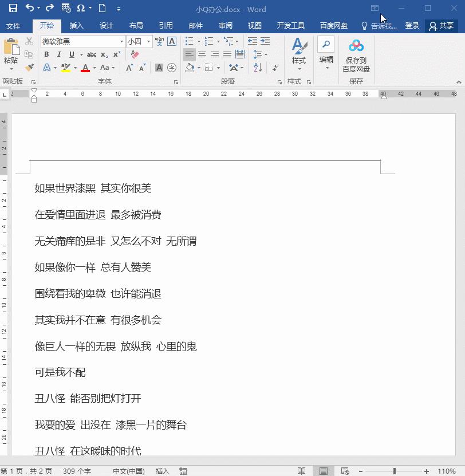Open the Numbering list dropdown arrow
This screenshot has height=476, width=465.
(x=218, y=41)
